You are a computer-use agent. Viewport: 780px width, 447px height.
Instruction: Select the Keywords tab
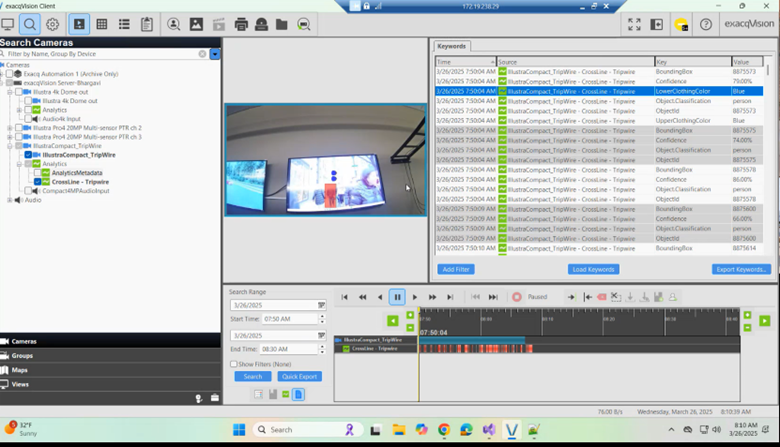coord(451,46)
